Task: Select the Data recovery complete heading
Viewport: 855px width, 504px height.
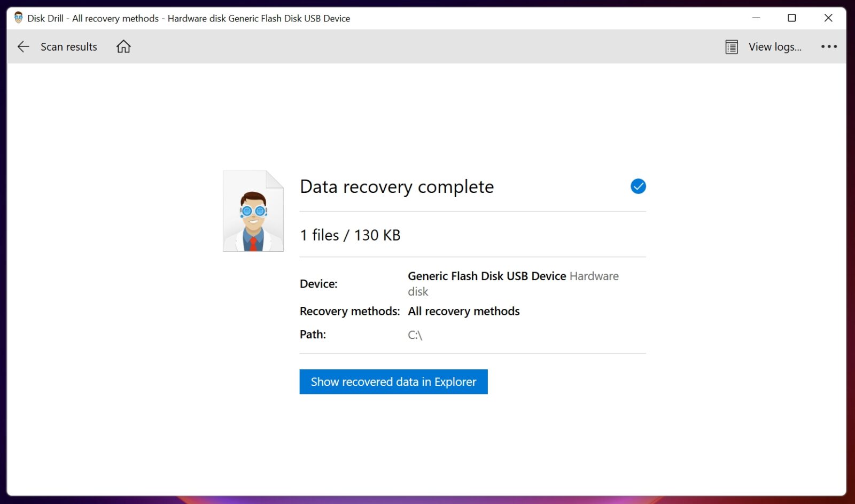Action: pos(397,187)
